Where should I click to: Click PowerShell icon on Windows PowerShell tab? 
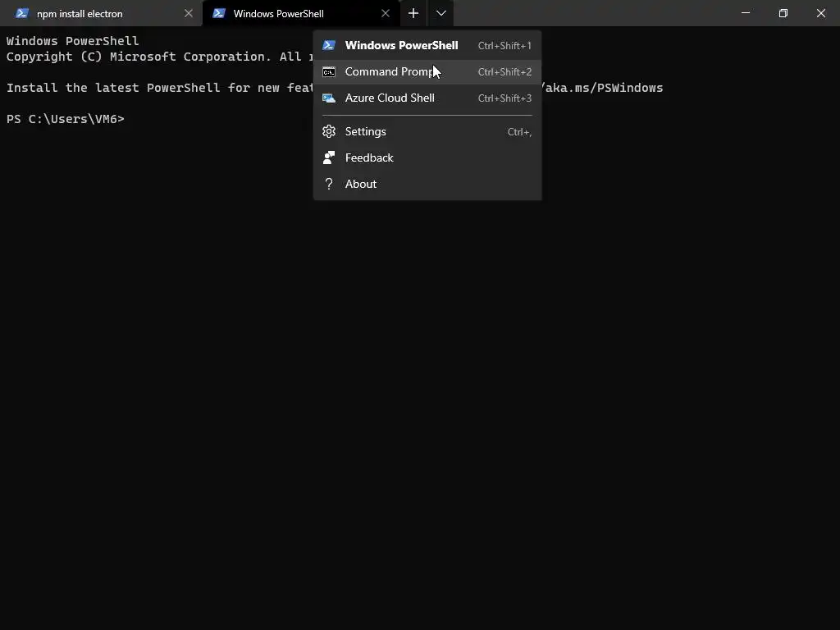(218, 13)
